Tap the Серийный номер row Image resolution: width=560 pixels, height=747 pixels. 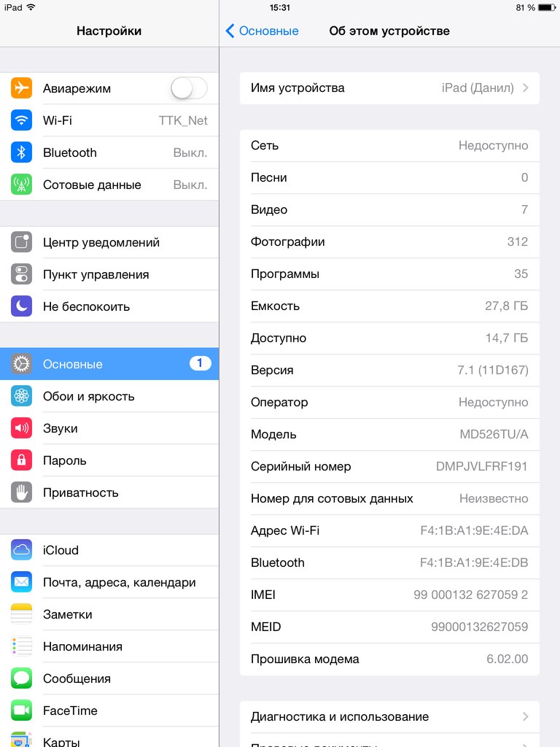pos(389,466)
